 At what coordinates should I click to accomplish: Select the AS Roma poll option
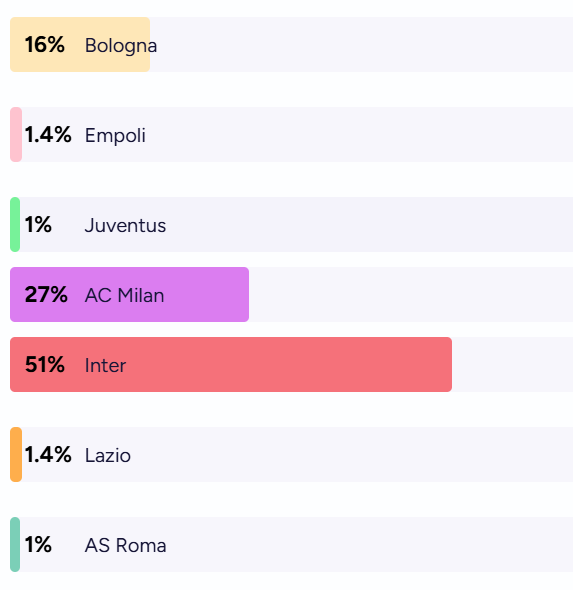[292, 544]
